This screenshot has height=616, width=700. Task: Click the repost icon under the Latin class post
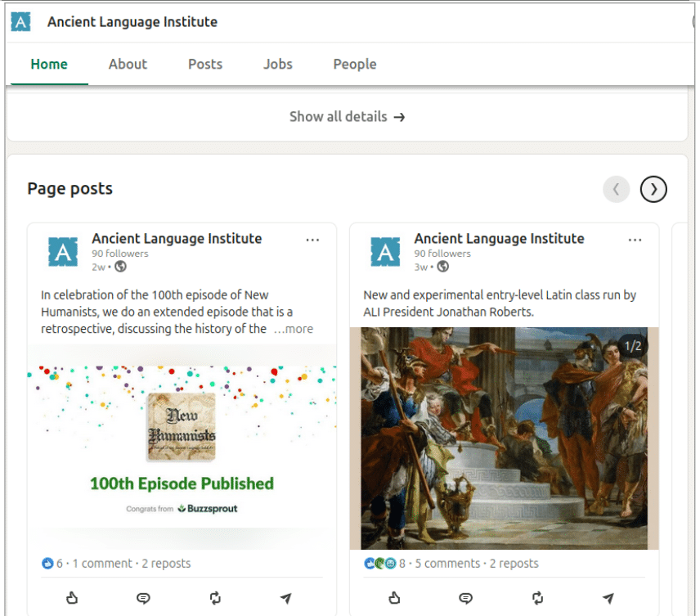pyautogui.click(x=537, y=598)
